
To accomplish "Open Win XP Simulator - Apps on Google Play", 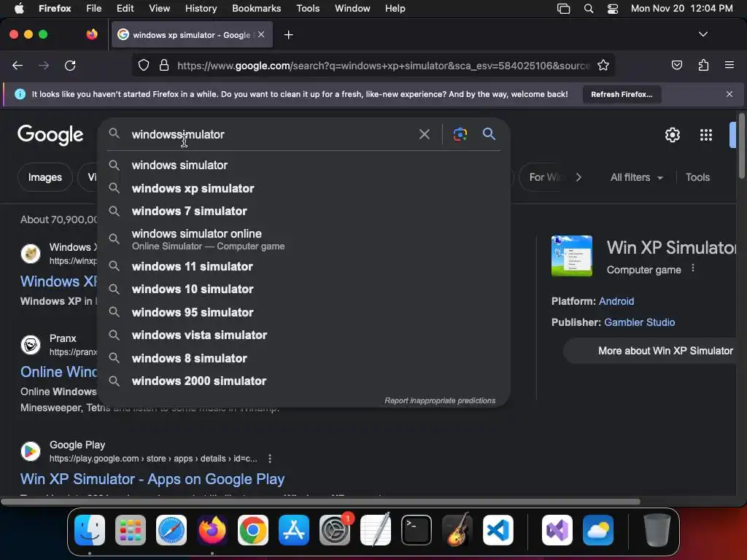I will click(x=152, y=479).
